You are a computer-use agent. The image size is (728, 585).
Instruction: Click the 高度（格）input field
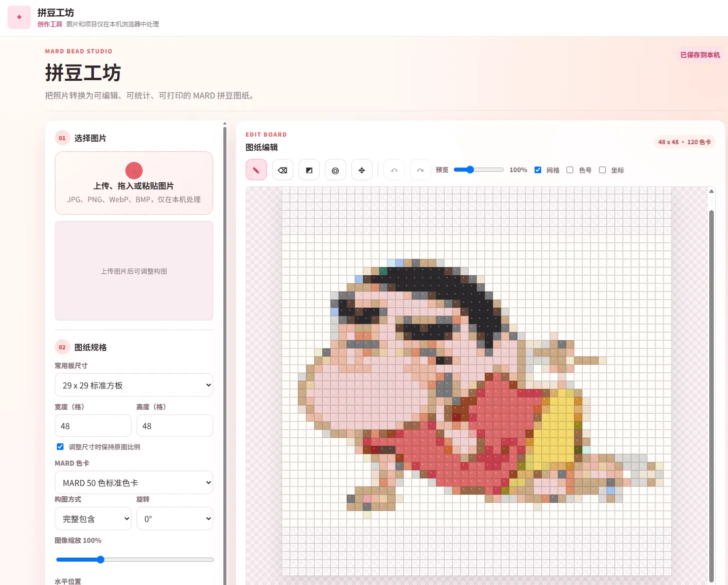point(175,426)
